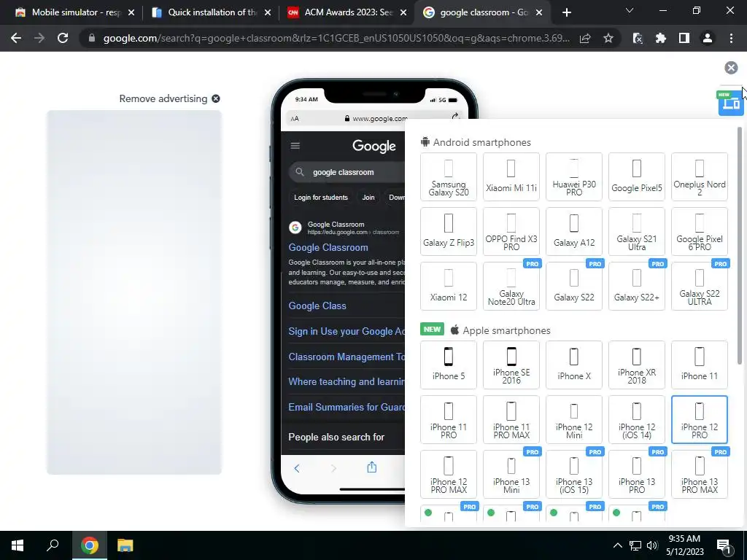Open the Extensions puzzle menu
747x560 pixels.
point(661,38)
